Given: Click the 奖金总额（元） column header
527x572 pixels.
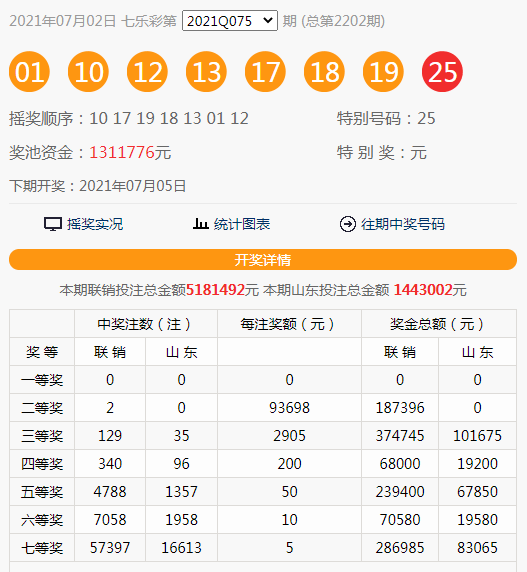Looking at the screenshot, I should point(439,324).
